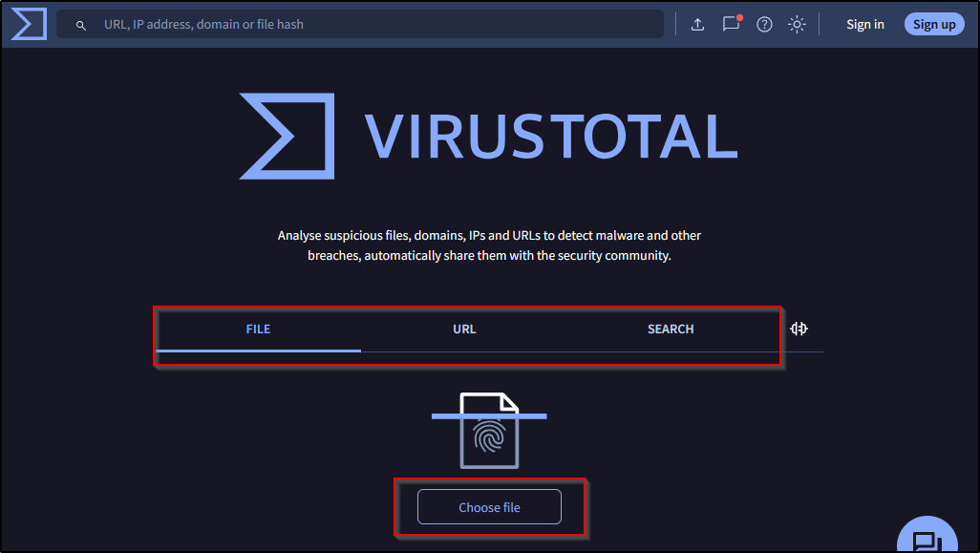
Task: Click the icon right of the SEARCH tab
Action: tap(799, 329)
